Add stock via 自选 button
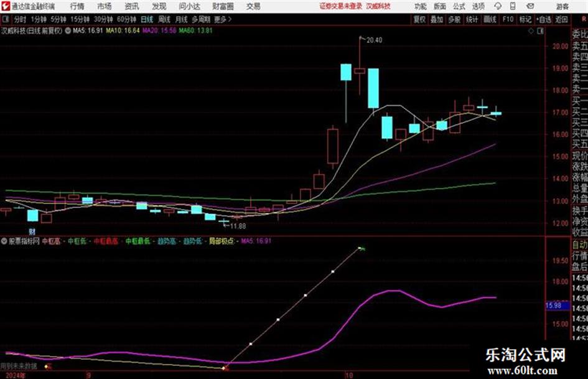 click(544, 19)
